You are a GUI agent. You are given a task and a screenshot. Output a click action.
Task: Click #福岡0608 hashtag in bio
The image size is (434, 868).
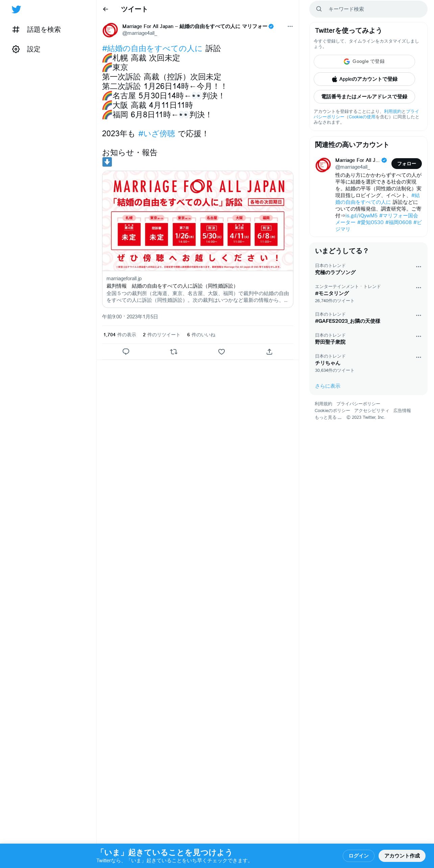click(x=399, y=222)
